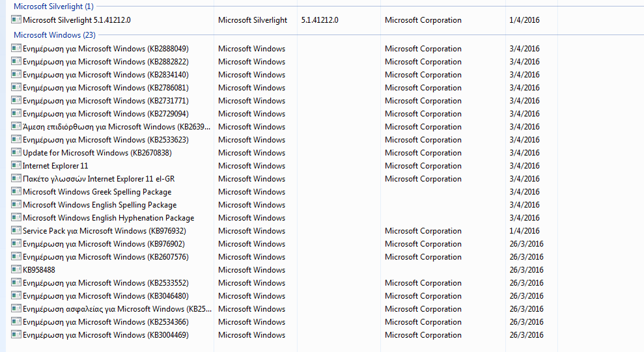644x352 pixels.
Task: Click the icon for update KB2731771
Action: coord(16,100)
